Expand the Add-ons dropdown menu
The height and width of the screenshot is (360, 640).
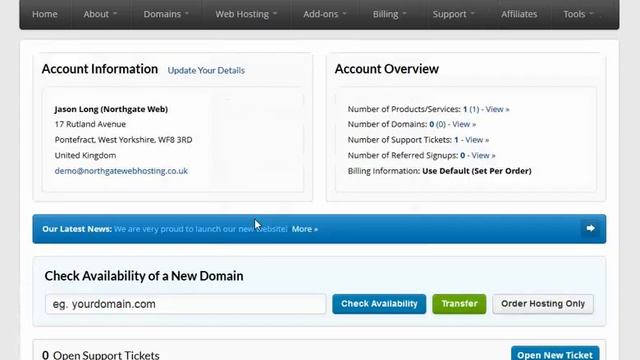point(325,14)
